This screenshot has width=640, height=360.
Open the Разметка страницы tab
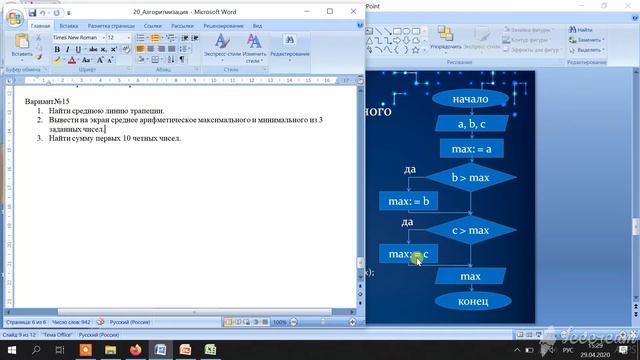click(x=111, y=26)
